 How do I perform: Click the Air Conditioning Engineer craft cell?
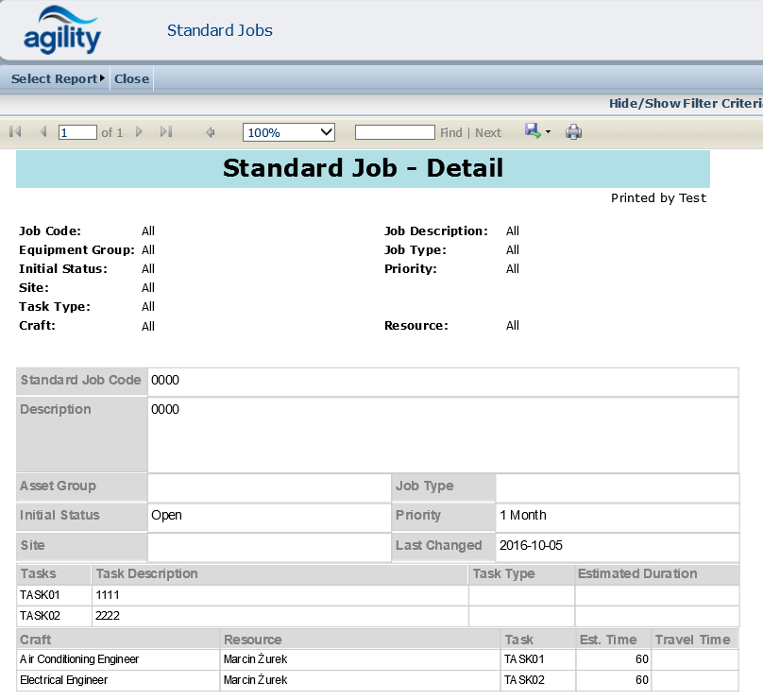point(79,659)
